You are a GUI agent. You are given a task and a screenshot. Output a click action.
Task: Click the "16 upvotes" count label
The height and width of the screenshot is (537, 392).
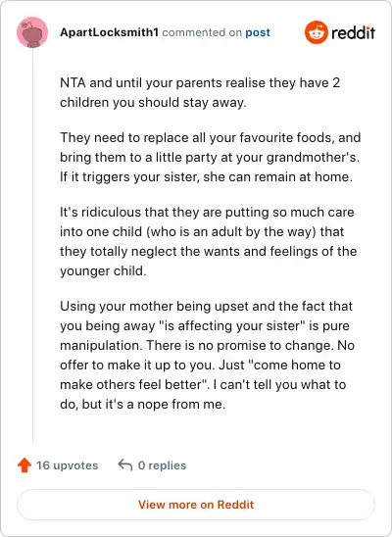pos(67,465)
